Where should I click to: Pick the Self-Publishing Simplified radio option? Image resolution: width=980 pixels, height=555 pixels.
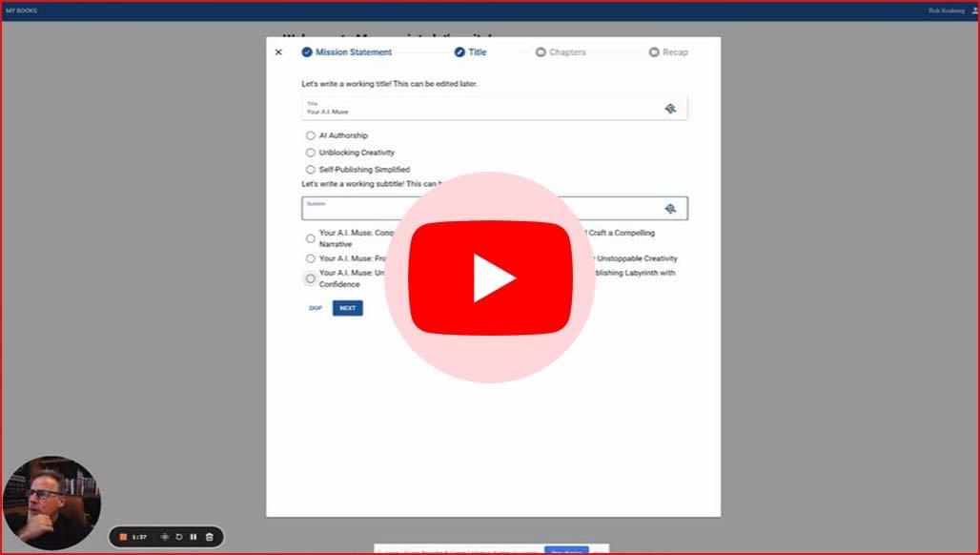coord(311,170)
